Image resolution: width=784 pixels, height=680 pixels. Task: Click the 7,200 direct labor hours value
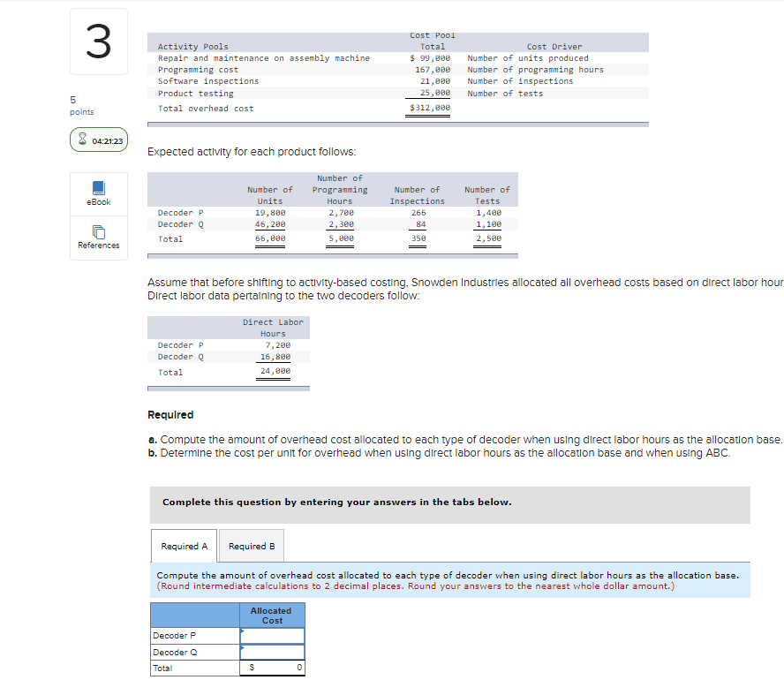point(277,345)
